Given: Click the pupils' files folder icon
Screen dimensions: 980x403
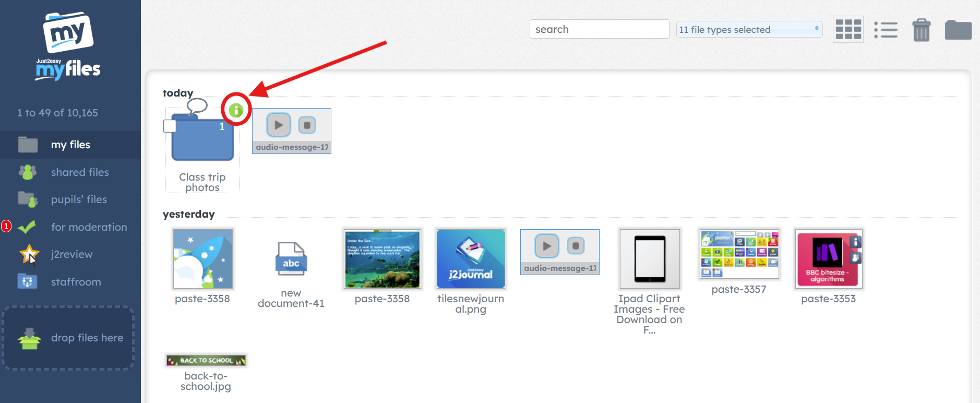Looking at the screenshot, I should (28, 199).
